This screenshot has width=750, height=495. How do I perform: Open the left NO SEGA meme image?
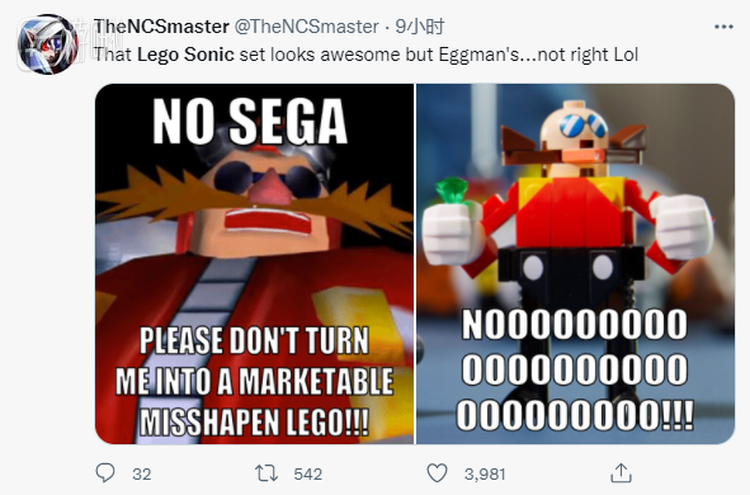pos(254,263)
